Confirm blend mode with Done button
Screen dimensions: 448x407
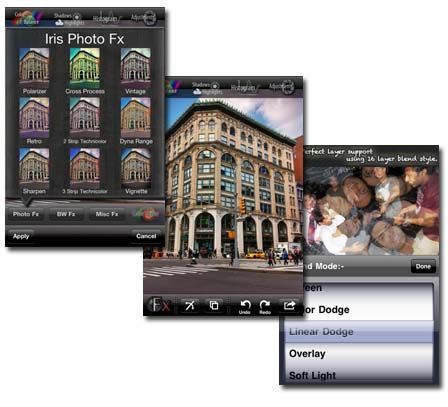click(x=423, y=266)
